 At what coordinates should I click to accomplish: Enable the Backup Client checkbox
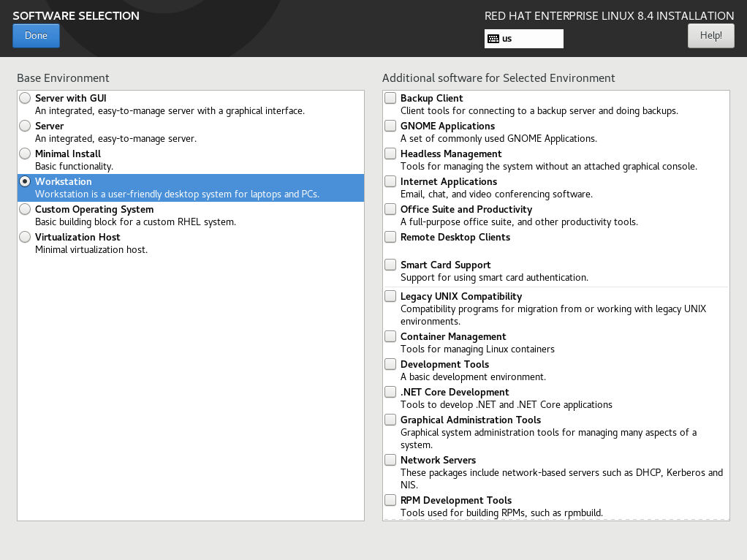[x=391, y=98]
